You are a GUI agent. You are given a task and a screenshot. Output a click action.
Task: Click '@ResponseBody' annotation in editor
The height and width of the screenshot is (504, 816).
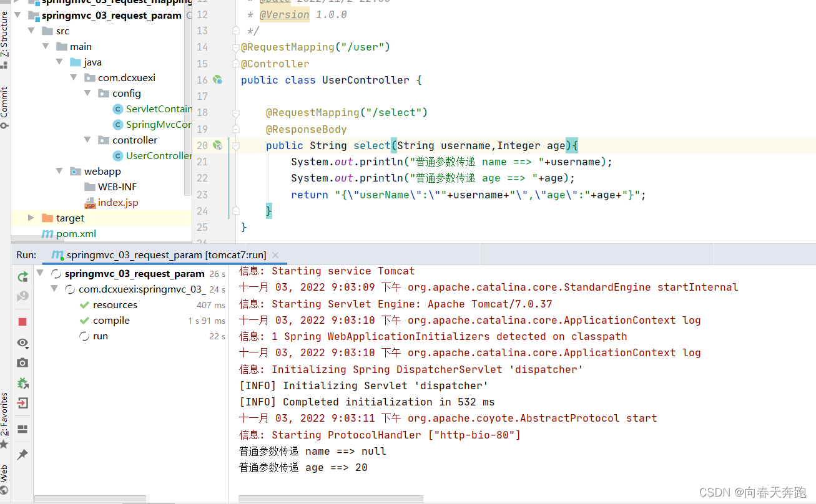coord(306,129)
